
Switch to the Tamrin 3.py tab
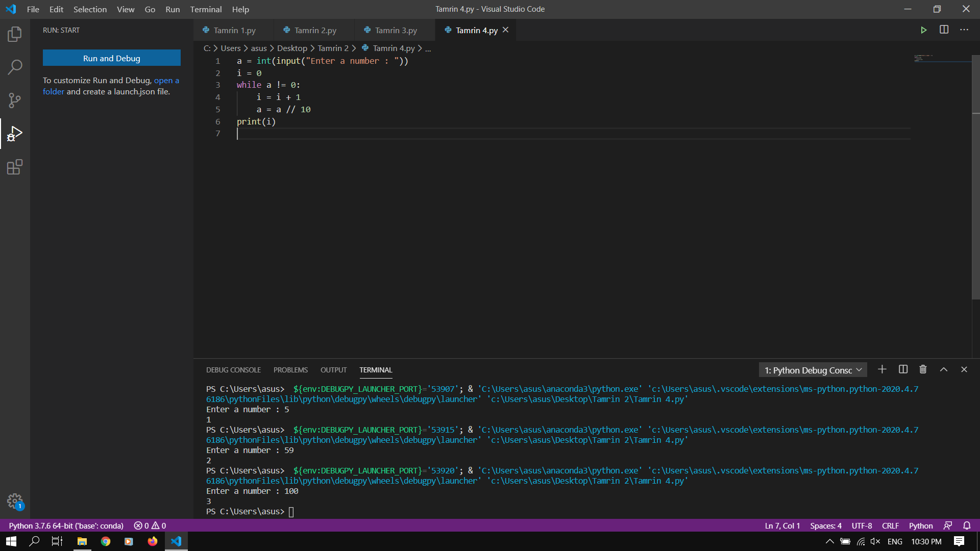click(395, 30)
